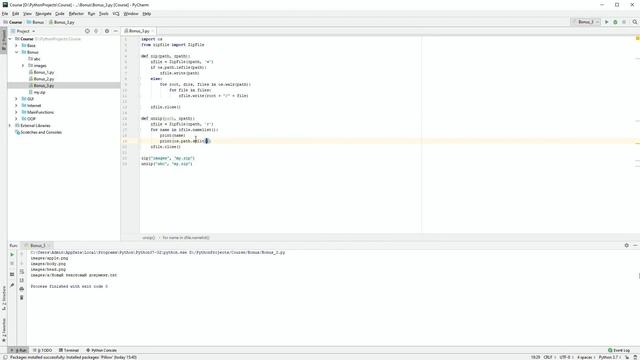Image resolution: width=640 pixels, height=360 pixels.
Task: Open the Structure side tool window
Action: (x=4, y=298)
